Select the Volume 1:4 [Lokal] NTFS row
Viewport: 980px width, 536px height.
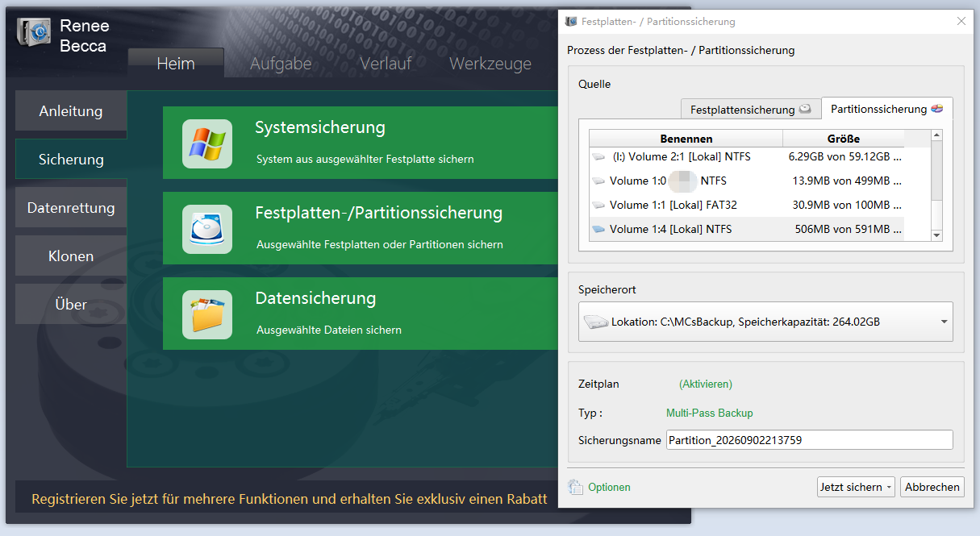746,229
